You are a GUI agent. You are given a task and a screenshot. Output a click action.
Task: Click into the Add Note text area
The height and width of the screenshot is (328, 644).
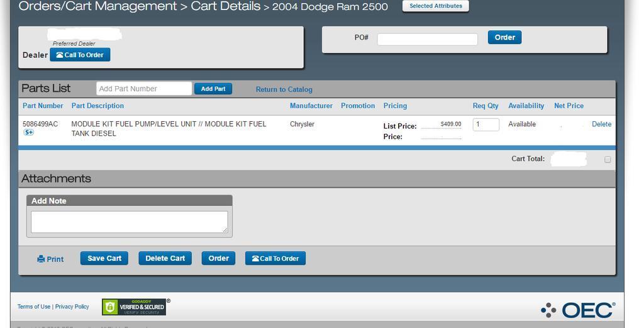click(x=130, y=222)
